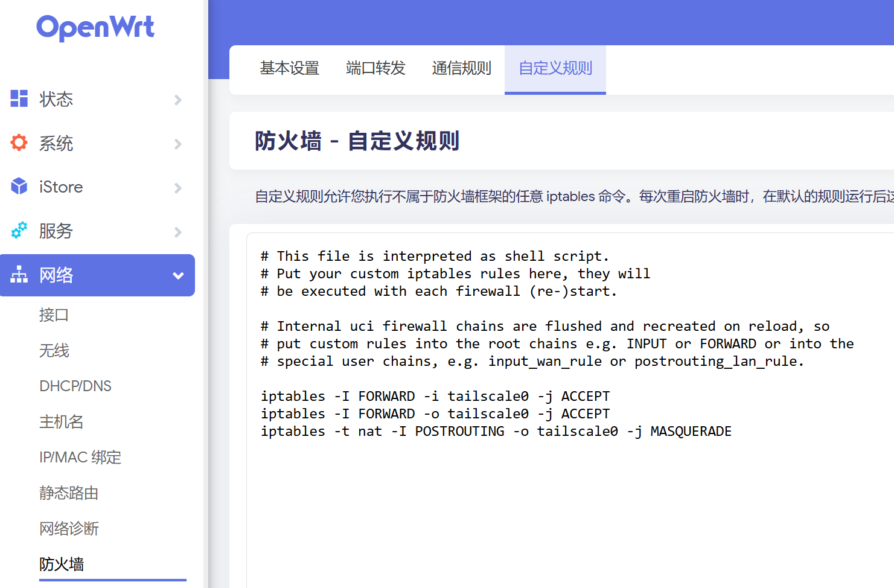Select the 通信规则 tab

(461, 68)
